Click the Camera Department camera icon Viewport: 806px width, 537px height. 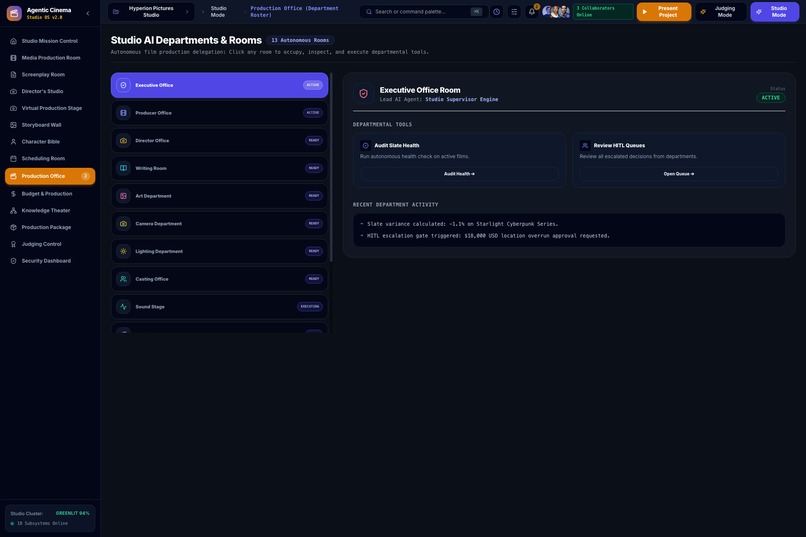point(123,224)
